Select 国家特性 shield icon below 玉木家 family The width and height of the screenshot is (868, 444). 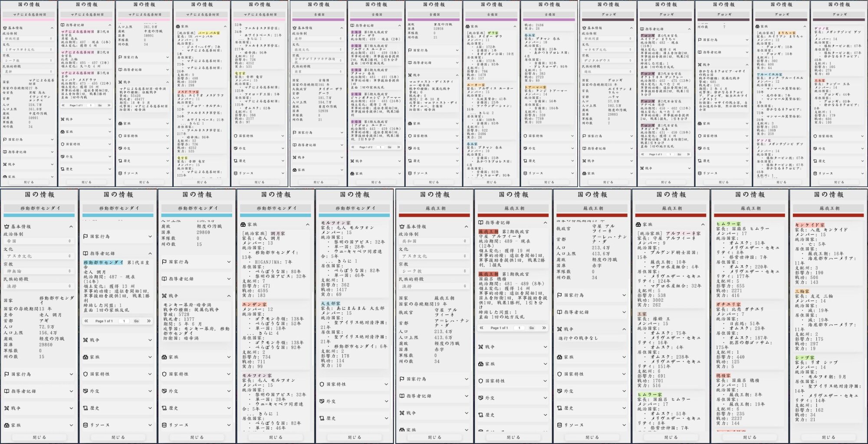point(815,136)
